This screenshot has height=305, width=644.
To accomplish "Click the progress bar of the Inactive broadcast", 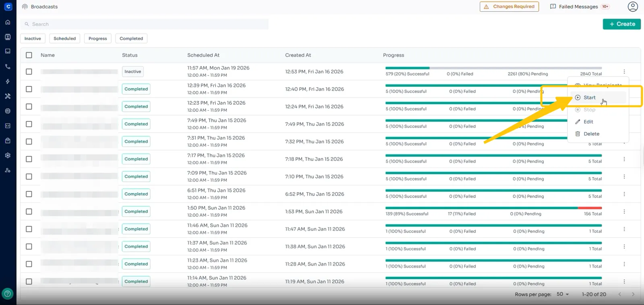I will coord(493,68).
